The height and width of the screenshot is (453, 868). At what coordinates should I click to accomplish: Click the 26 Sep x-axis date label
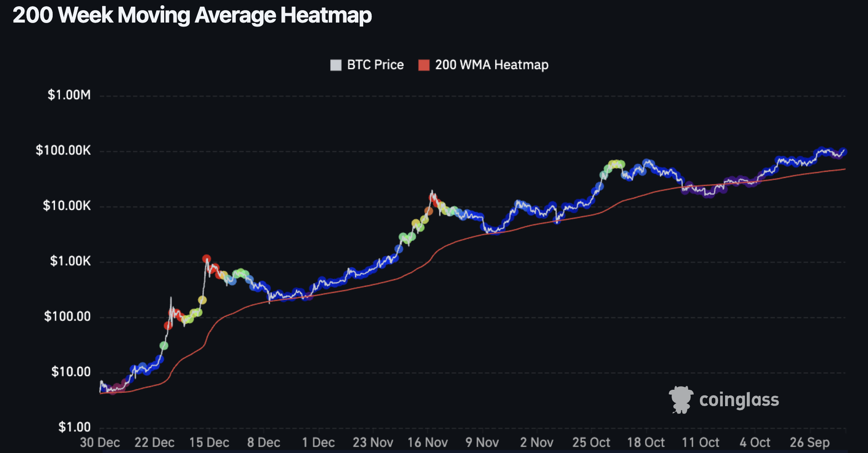click(x=810, y=442)
